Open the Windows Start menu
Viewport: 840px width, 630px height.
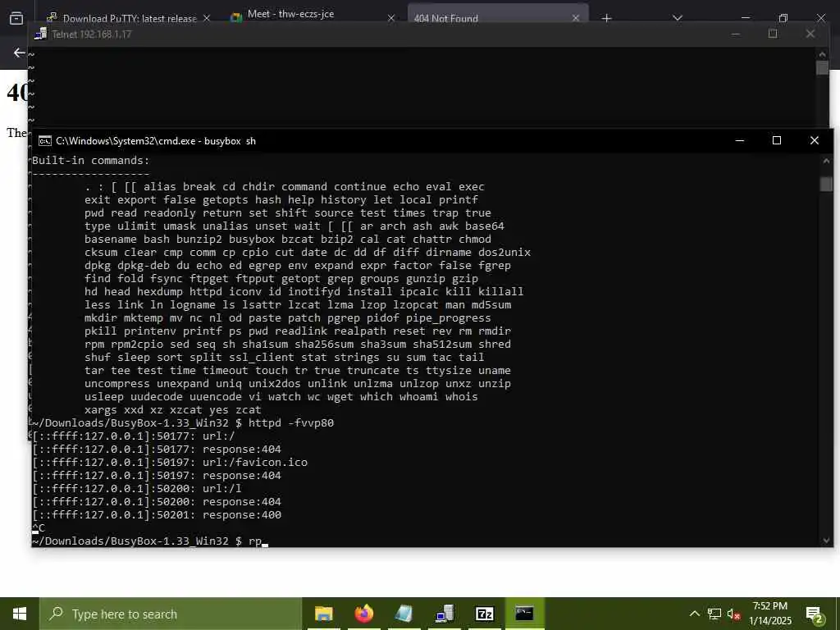(x=20, y=614)
